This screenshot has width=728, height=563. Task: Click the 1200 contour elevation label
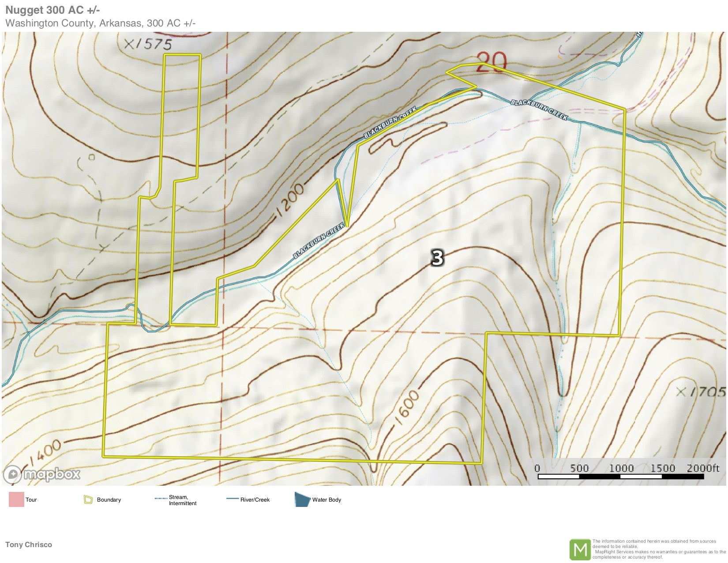pos(291,201)
